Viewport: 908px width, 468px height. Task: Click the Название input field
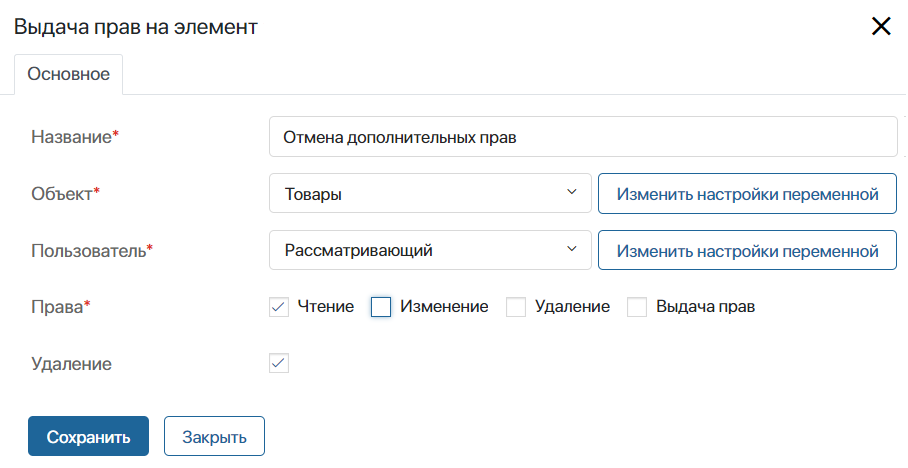tap(583, 137)
